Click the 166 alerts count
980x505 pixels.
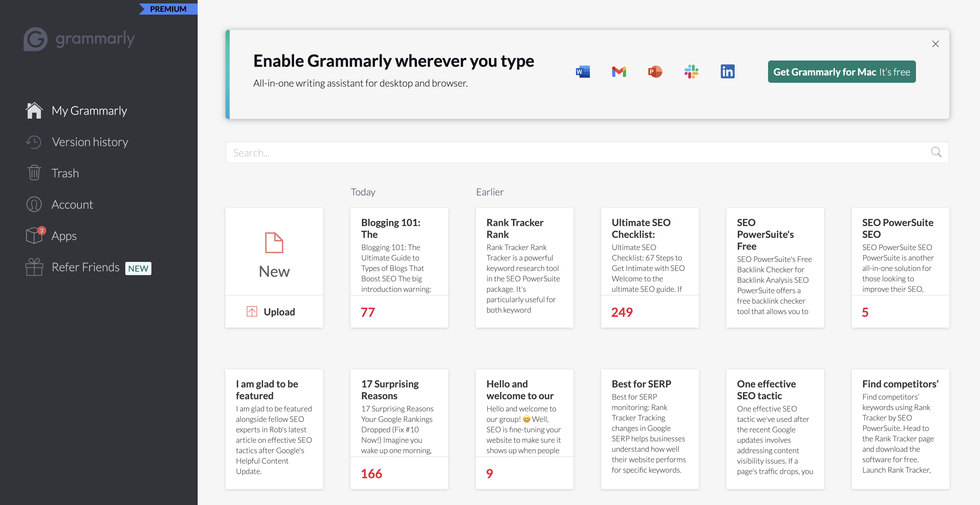pos(371,473)
